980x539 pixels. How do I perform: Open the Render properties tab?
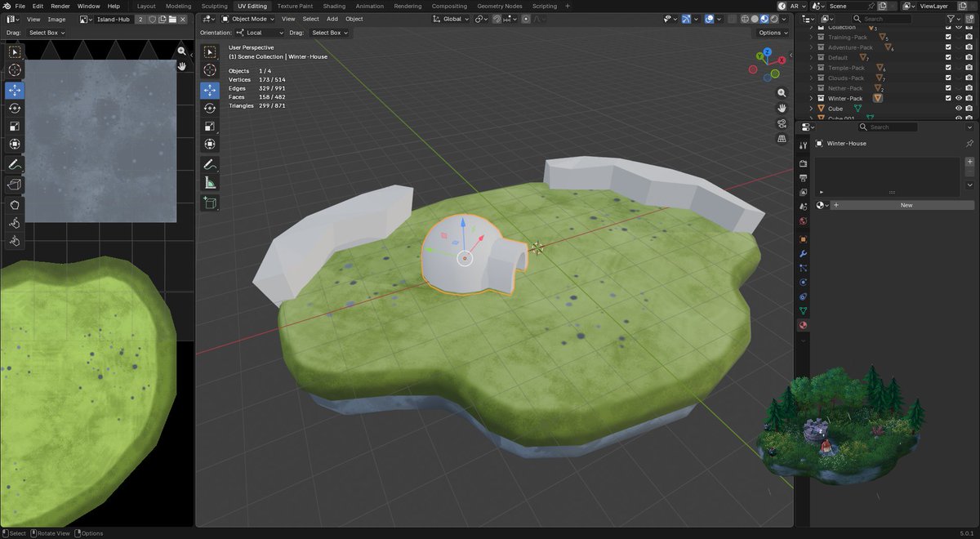coord(803,164)
